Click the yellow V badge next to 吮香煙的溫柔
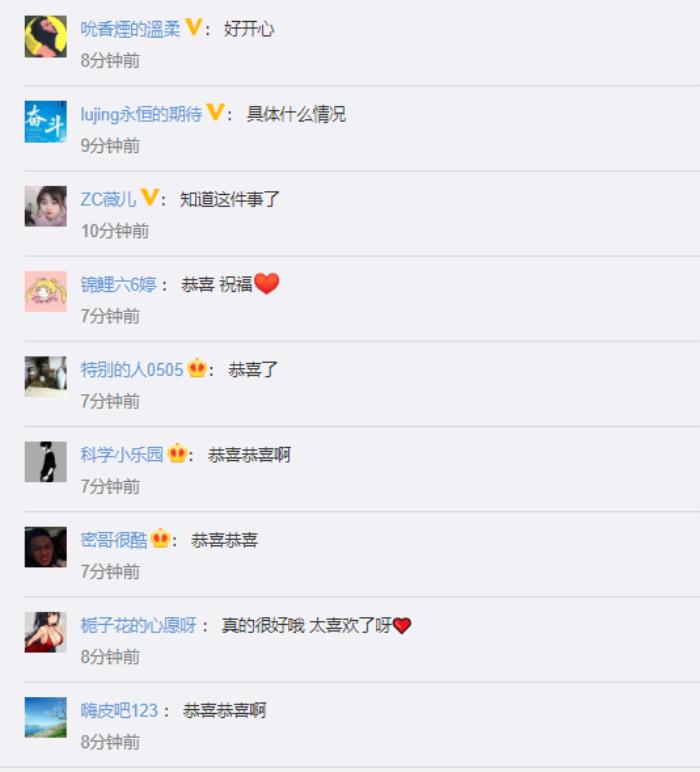Viewport: 700px width, 772px height. [x=193, y=27]
